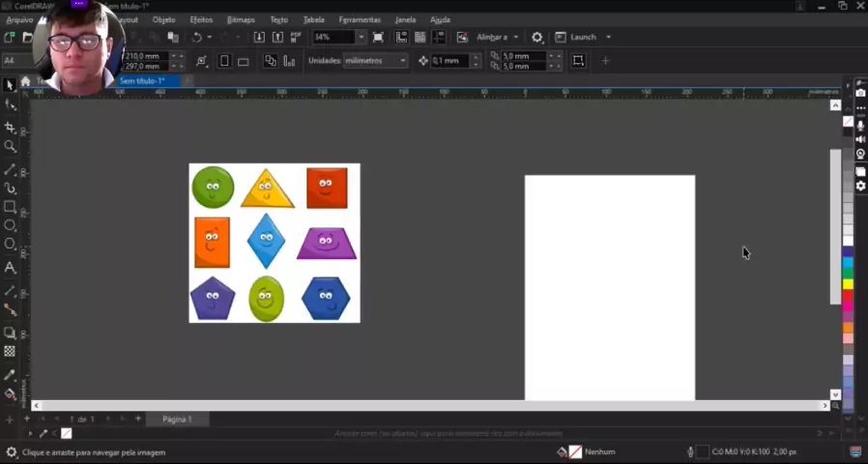
Task: Click the Launch button
Action: click(583, 38)
